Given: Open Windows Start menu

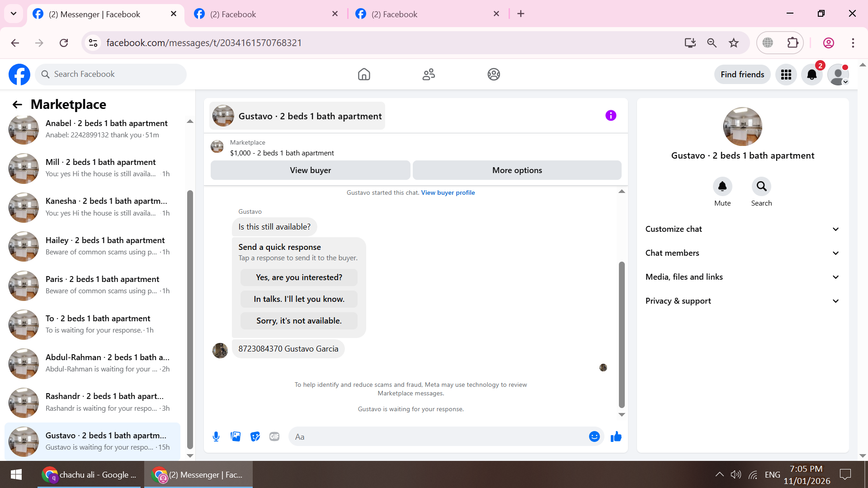Looking at the screenshot, I should coord(16,474).
